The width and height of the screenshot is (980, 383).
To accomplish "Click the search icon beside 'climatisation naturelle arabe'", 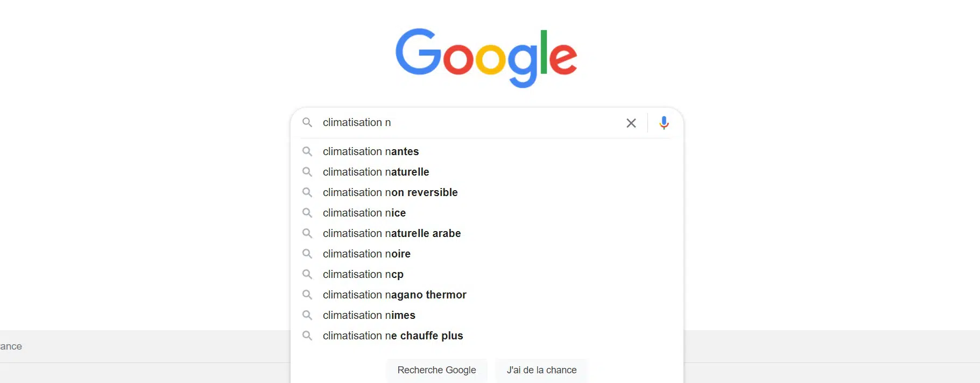I will (307, 233).
